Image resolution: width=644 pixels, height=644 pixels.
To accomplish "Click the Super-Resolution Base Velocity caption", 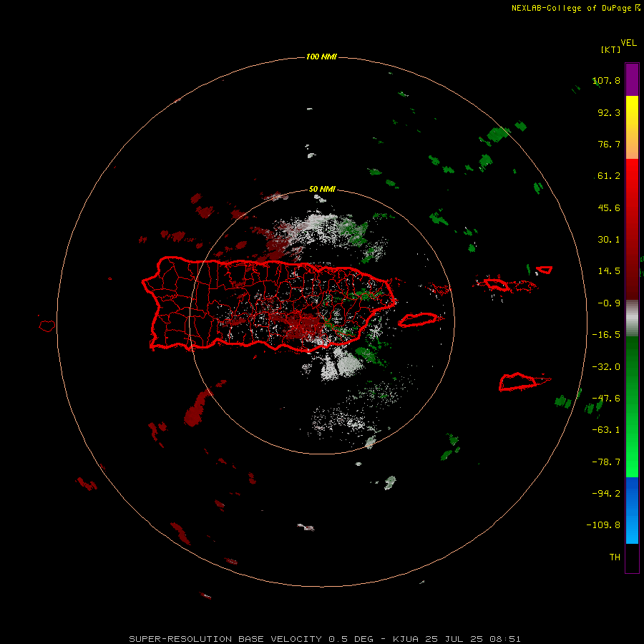I will 325,639.
